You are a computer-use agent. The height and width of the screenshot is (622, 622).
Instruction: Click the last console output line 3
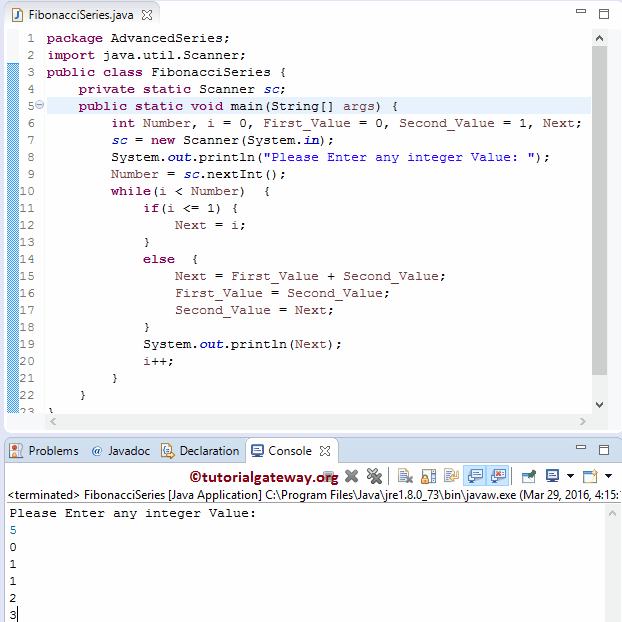(13, 615)
